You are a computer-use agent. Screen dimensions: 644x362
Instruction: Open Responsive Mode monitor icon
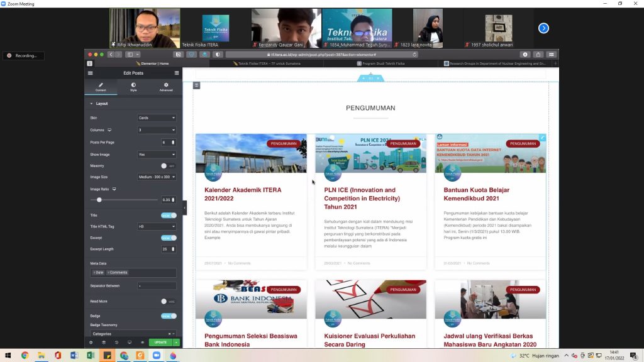[x=130, y=343]
